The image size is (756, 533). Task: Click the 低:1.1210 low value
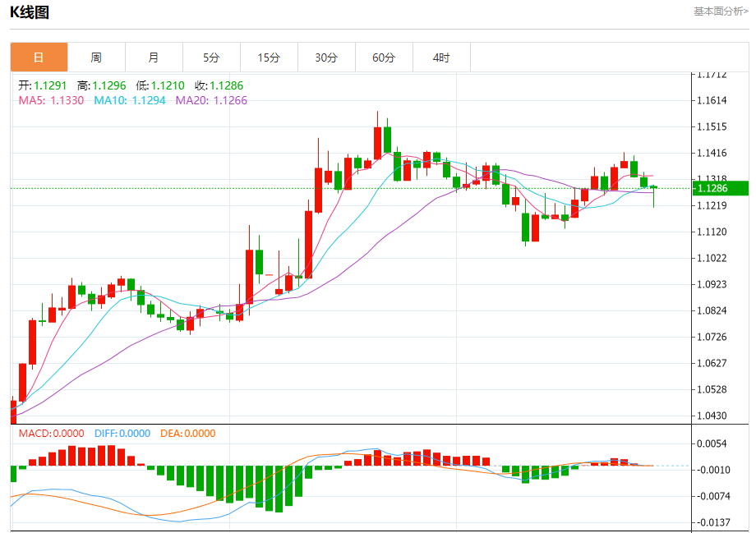click(x=160, y=85)
